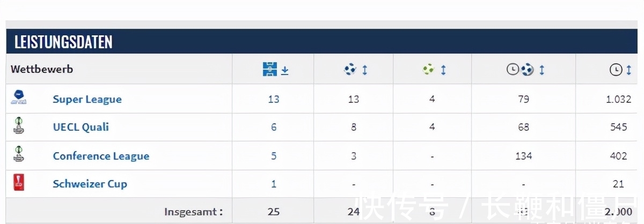Screen dimensions: 644x224
Task: Toggle sort arrows beside minutes-per-goal icon
Action: (541, 70)
